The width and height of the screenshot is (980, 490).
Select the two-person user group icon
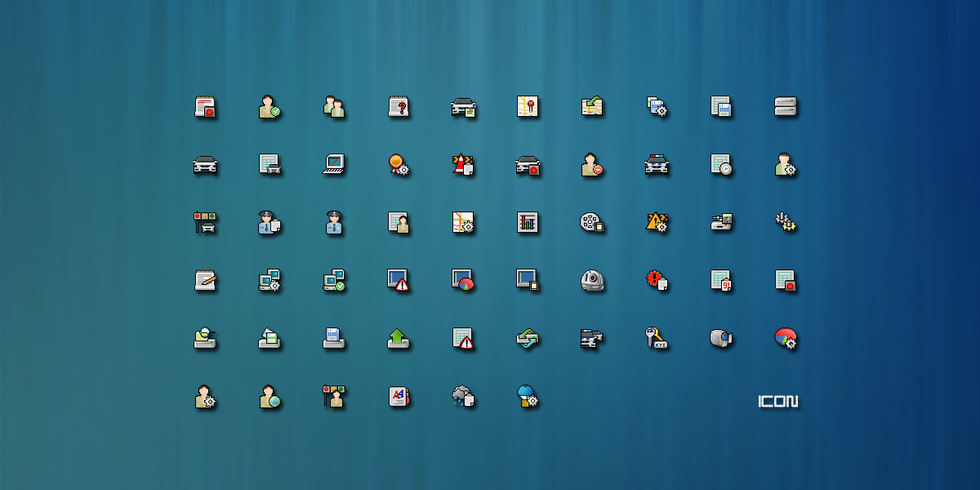tap(333, 107)
